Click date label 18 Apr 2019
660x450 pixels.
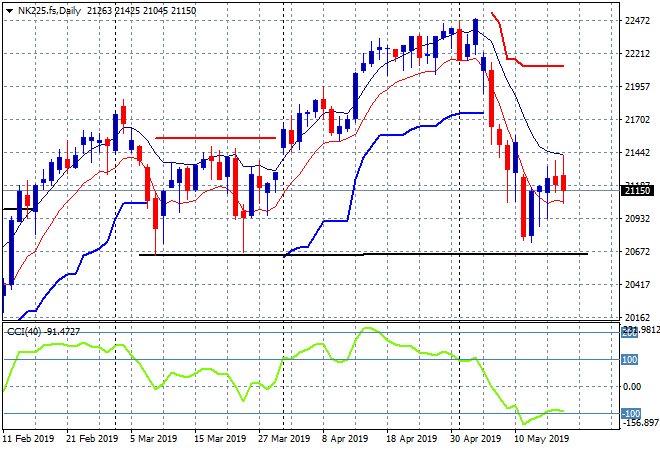[x=412, y=439]
